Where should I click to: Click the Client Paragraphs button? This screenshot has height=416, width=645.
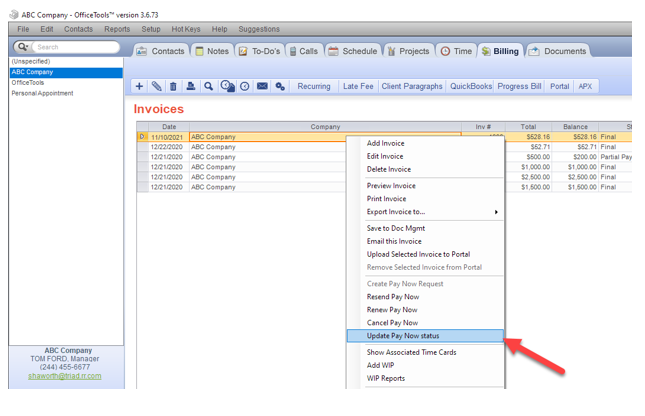click(412, 86)
